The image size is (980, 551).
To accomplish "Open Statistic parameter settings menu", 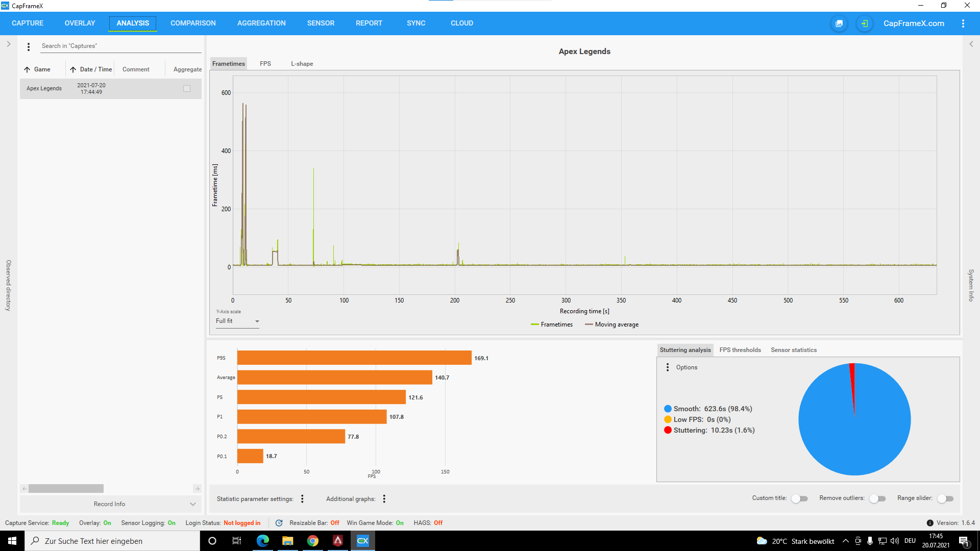I will tap(302, 499).
